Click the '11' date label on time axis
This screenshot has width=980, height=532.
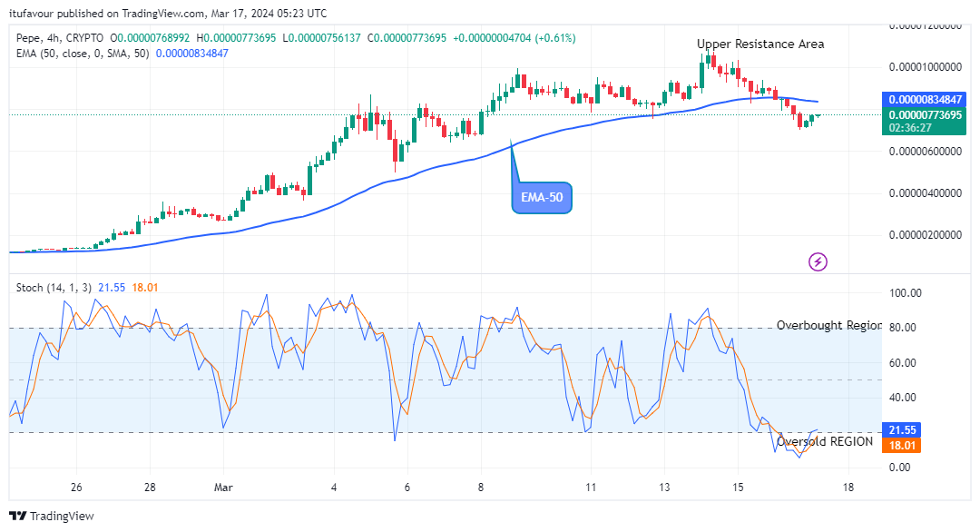tap(591, 488)
